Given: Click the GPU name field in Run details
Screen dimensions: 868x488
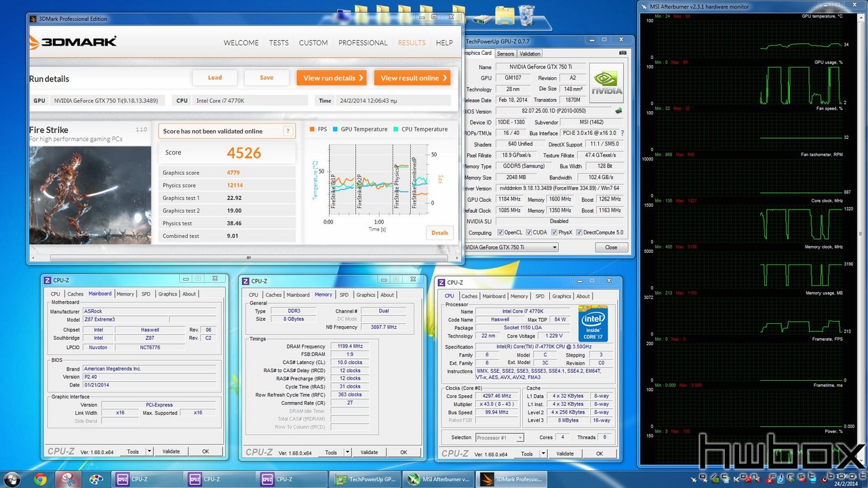Looking at the screenshot, I should [107, 100].
